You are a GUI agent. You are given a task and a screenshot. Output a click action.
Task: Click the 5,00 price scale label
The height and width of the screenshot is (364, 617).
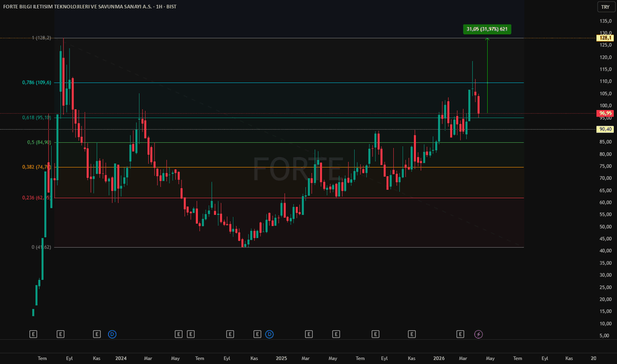[606, 336]
